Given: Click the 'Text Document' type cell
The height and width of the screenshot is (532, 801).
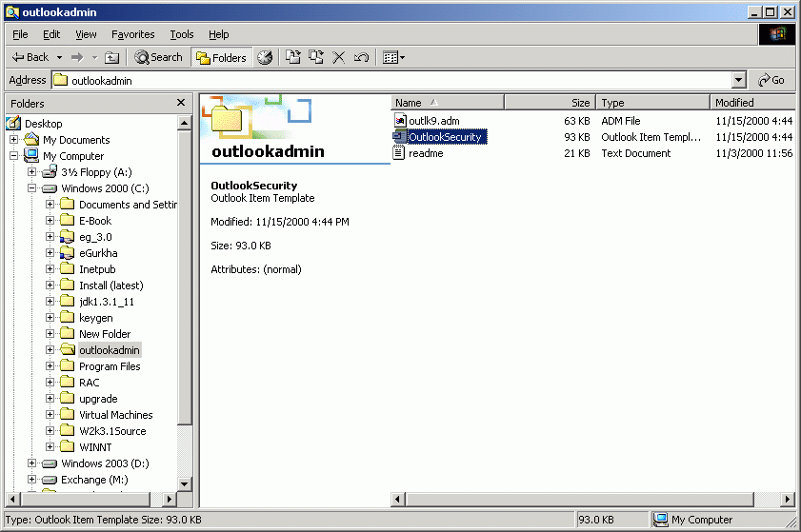Looking at the screenshot, I should pos(636,153).
